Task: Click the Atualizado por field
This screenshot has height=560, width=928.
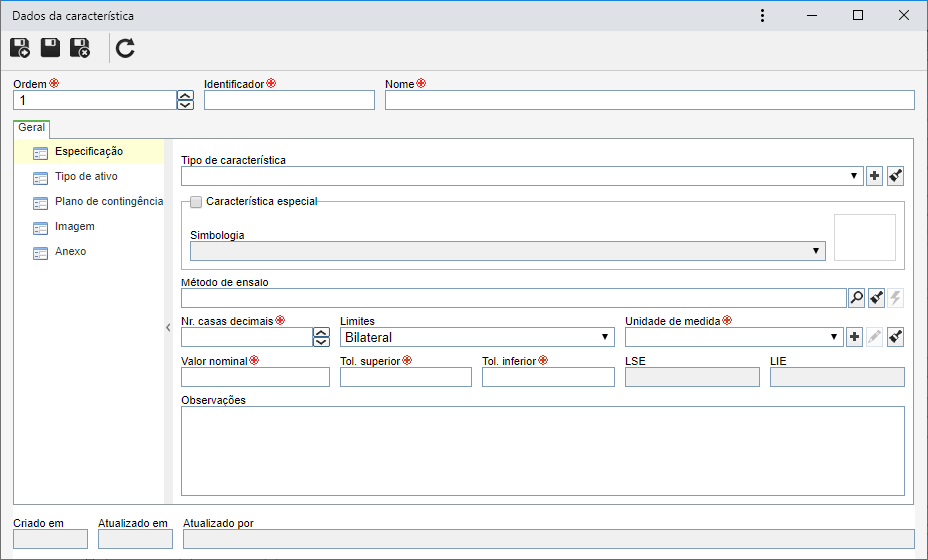Action: click(x=548, y=539)
